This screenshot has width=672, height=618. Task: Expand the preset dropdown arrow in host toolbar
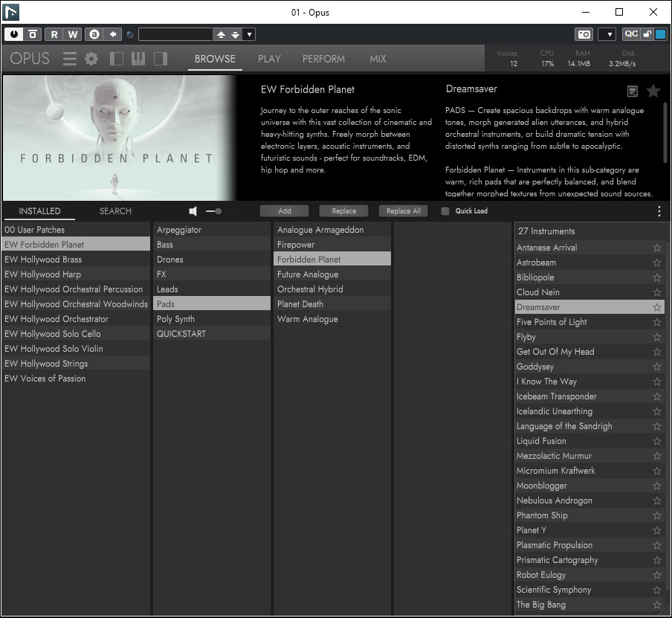click(249, 34)
